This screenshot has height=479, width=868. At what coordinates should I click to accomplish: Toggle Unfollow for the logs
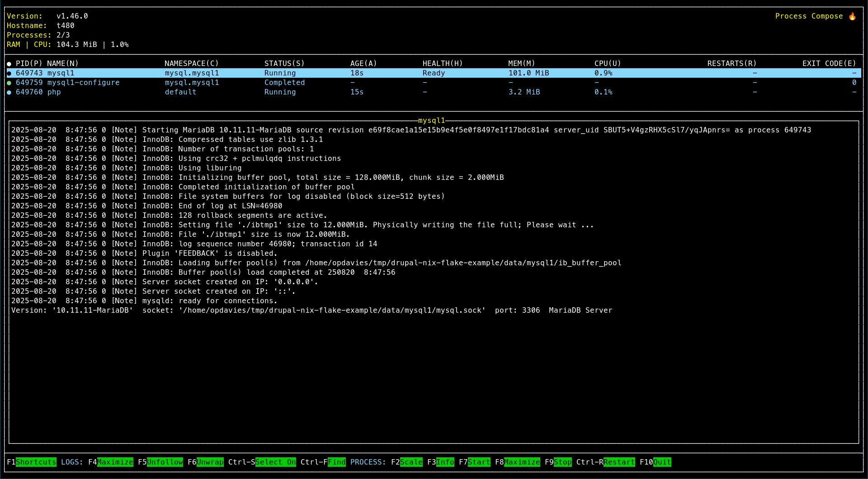165,462
